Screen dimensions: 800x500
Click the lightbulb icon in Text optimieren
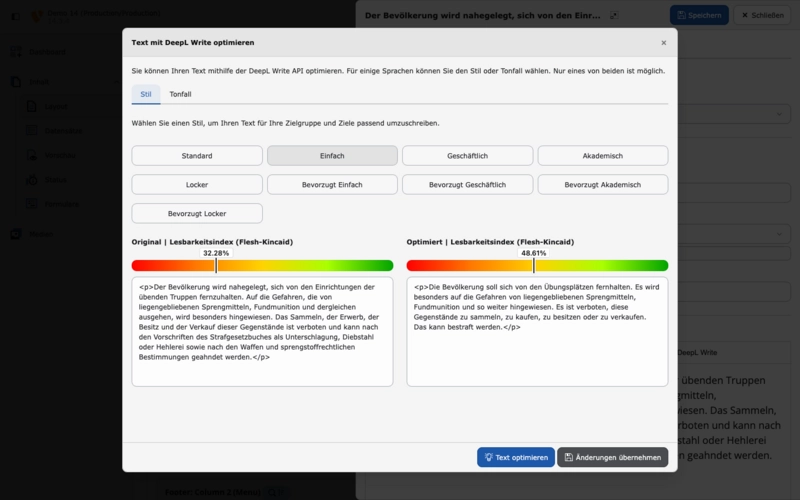tap(488, 457)
